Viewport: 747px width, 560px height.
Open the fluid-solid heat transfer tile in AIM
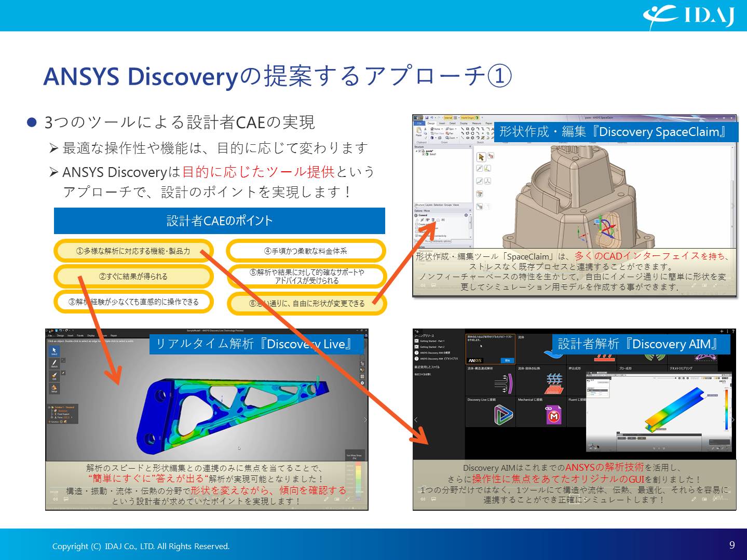point(541,381)
